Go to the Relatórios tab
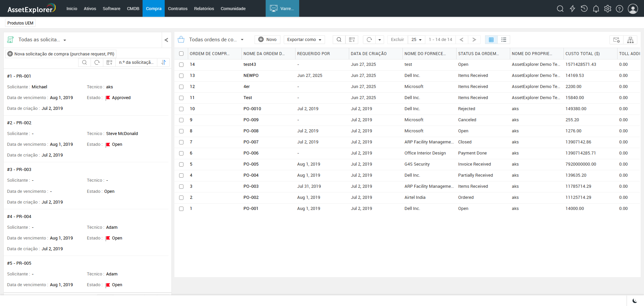The image size is (644, 306). [204, 9]
